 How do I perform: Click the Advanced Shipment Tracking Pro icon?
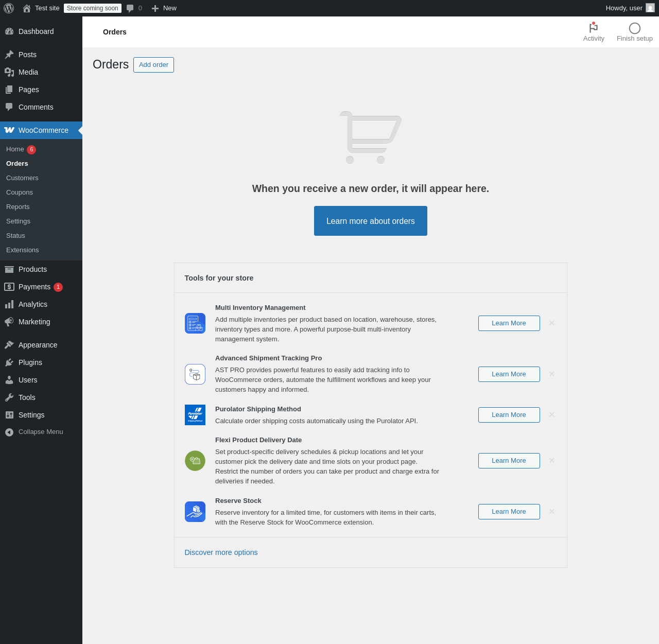(x=195, y=374)
